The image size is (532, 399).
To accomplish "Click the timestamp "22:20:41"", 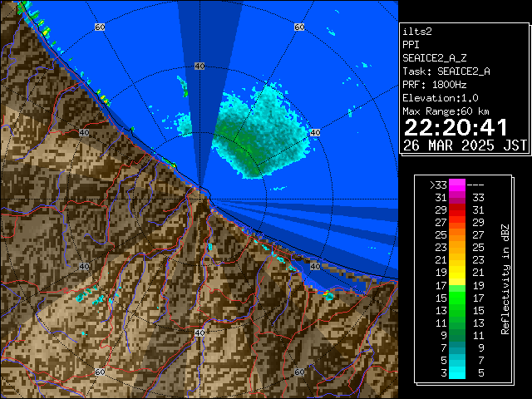I will coord(456,128).
